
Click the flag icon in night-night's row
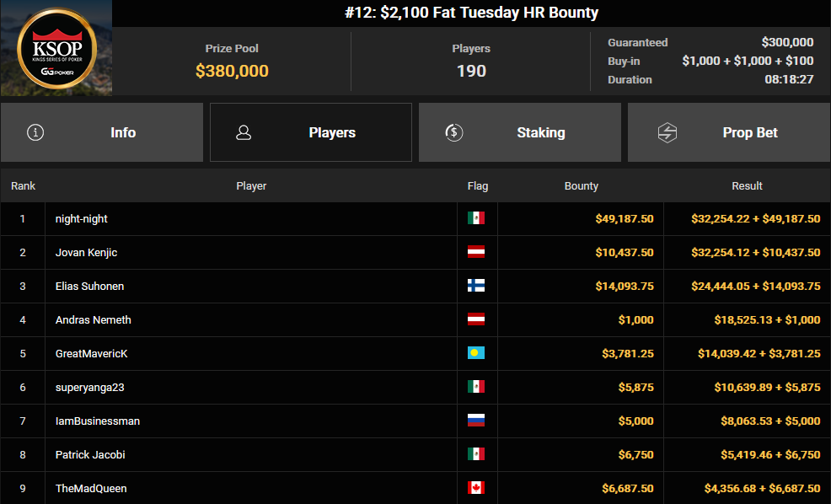pyautogui.click(x=476, y=218)
